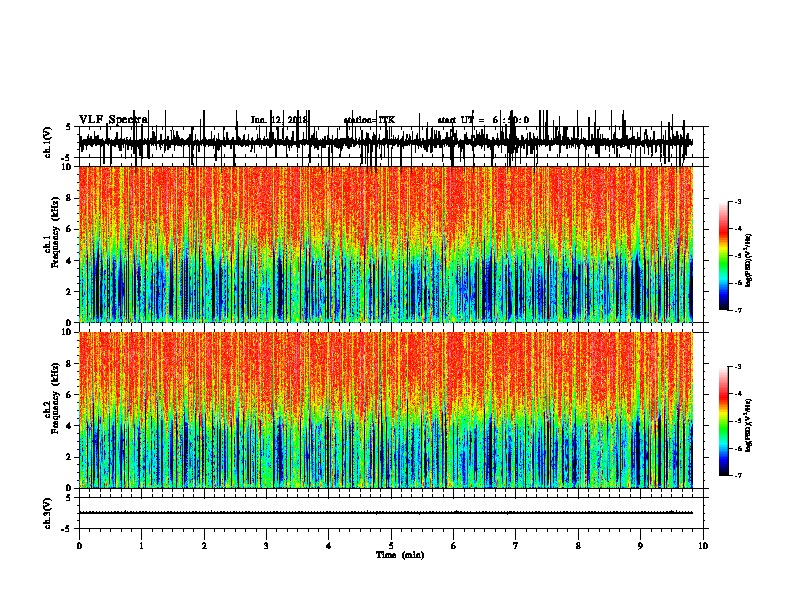Click the ch.2 spectrogram color scale bar
Image resolution: width=792 pixels, height=612 pixels.
724,421
